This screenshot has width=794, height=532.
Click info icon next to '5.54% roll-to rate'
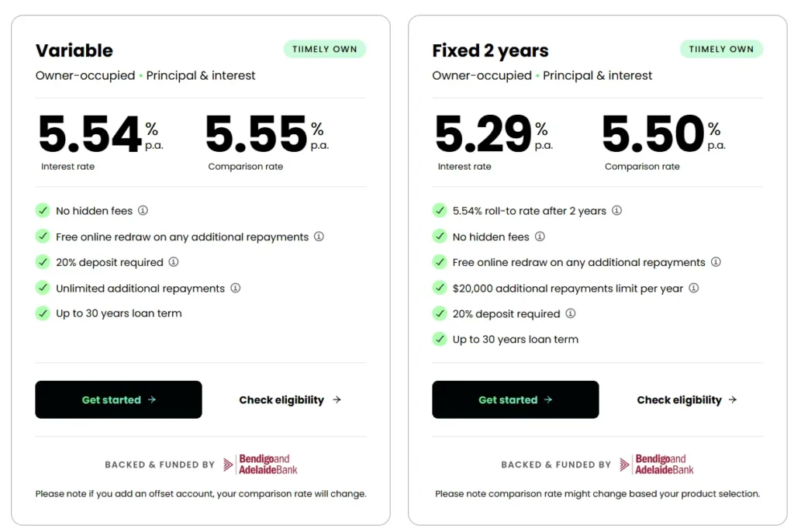[616, 211]
